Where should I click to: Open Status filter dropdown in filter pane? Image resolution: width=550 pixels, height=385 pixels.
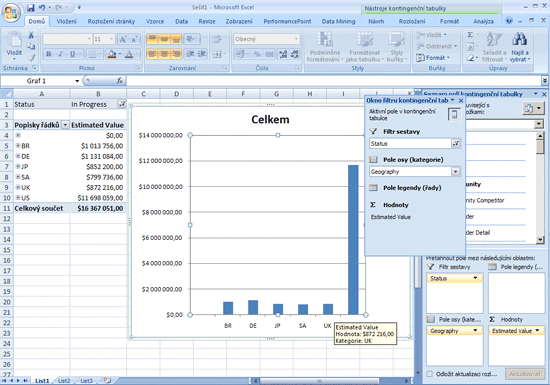(x=455, y=143)
